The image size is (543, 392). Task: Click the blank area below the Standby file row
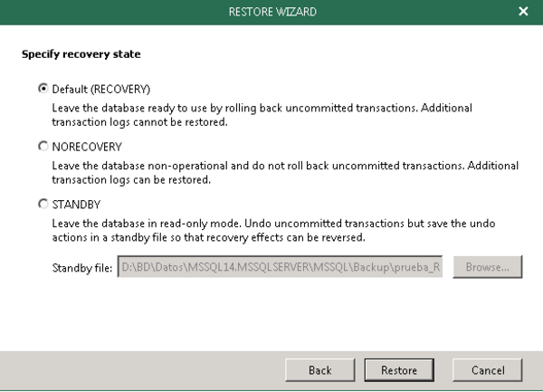point(271,312)
